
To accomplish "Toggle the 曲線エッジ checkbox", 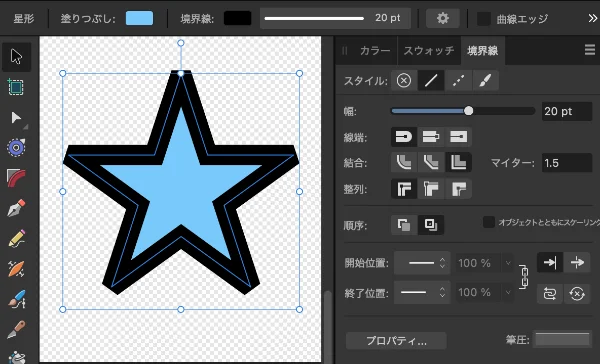I will 484,18.
